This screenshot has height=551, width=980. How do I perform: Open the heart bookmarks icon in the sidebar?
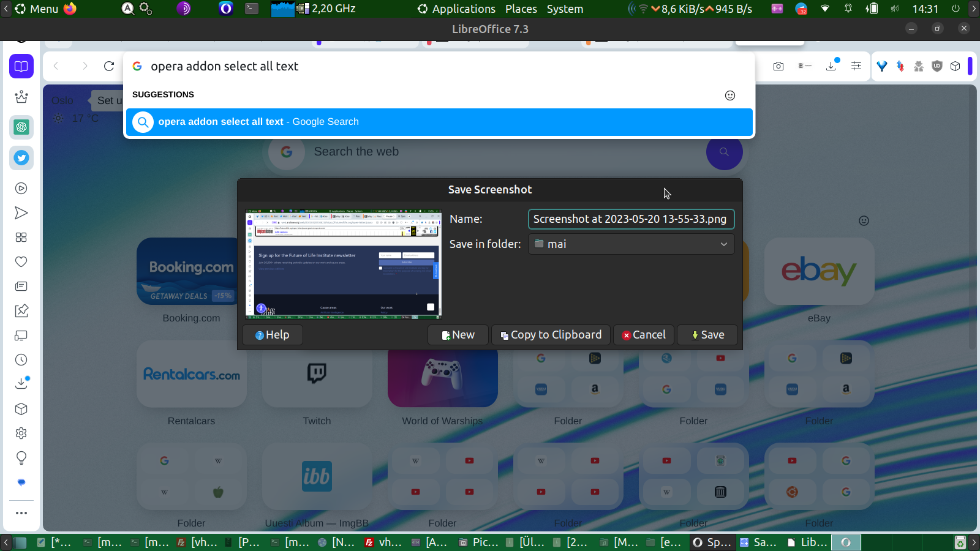pyautogui.click(x=21, y=262)
